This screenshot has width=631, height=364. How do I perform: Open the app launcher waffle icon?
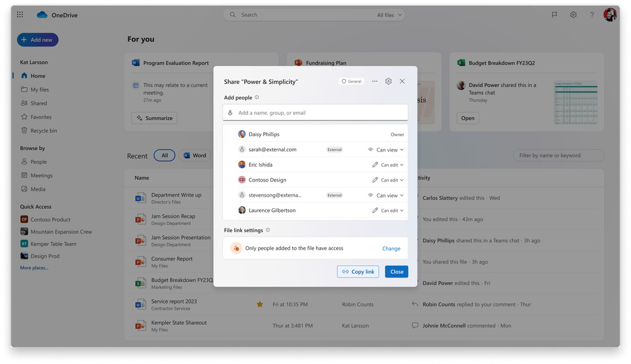point(20,14)
